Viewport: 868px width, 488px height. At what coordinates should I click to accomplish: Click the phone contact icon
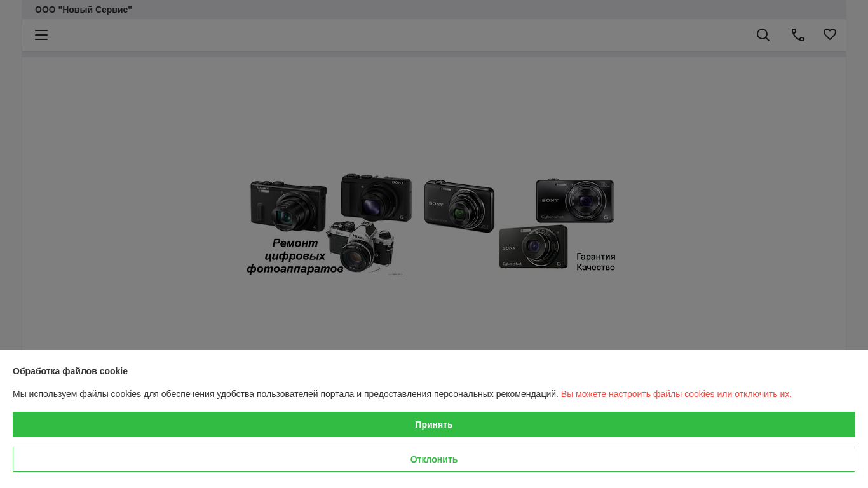798,35
